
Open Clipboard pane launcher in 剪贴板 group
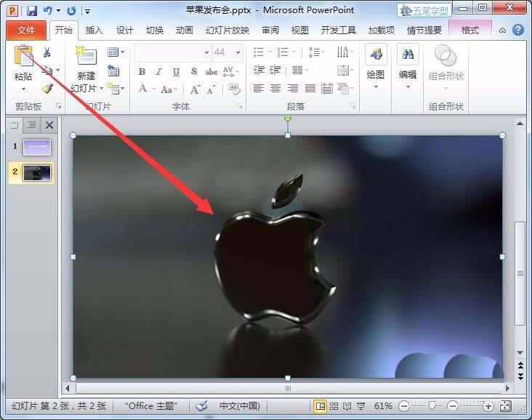tap(59, 107)
